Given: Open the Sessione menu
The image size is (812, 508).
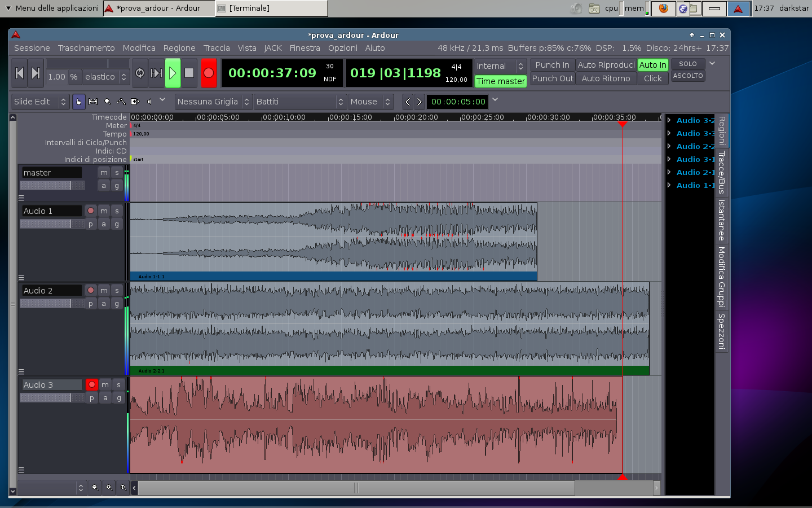Looking at the screenshot, I should [32, 48].
